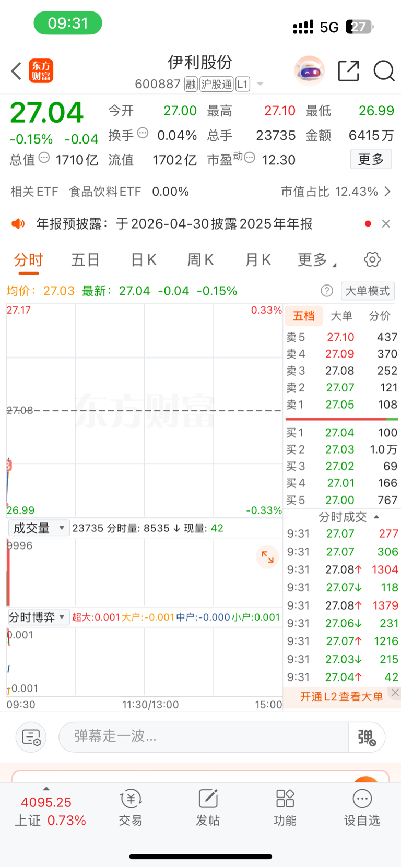The width and height of the screenshot is (401, 868).
Task: Tap the trade row with volume 1304
Action: [x=343, y=569]
